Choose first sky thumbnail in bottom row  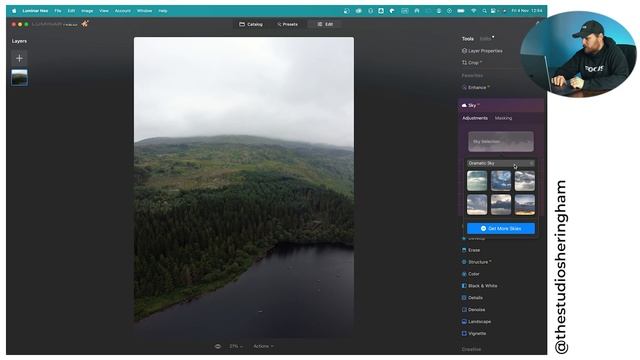(x=477, y=204)
